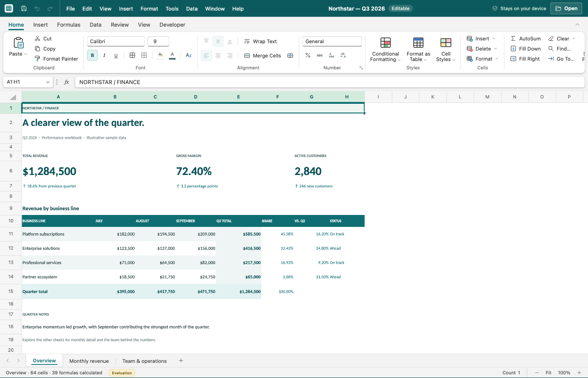
Task: Open the Number format dialog launcher
Action: (361, 68)
